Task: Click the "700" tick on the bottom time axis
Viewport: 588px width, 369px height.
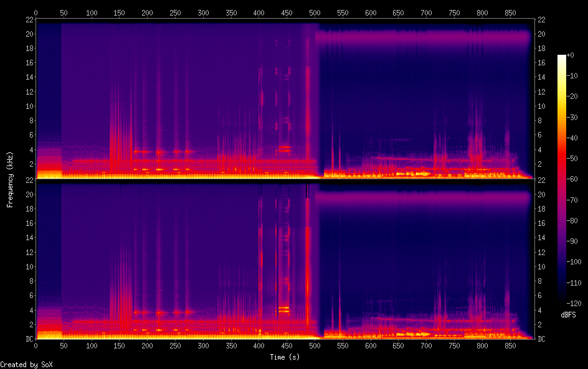Action: coord(427,346)
